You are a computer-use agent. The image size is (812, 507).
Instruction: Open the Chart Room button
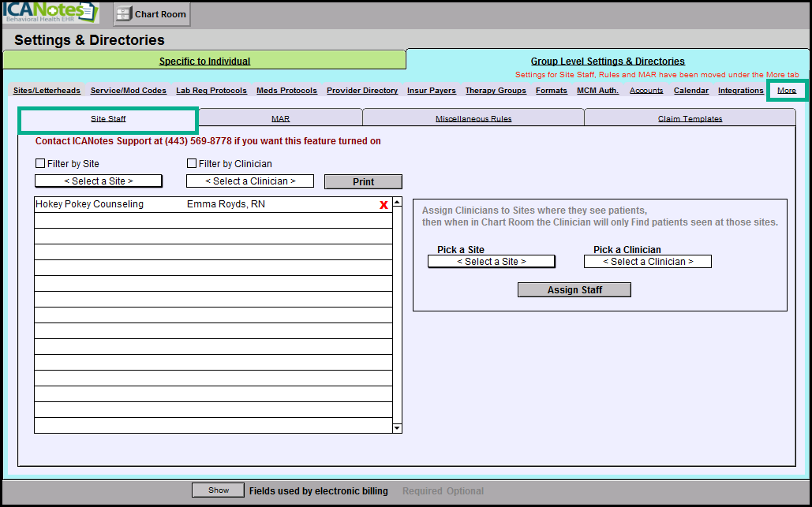point(152,14)
